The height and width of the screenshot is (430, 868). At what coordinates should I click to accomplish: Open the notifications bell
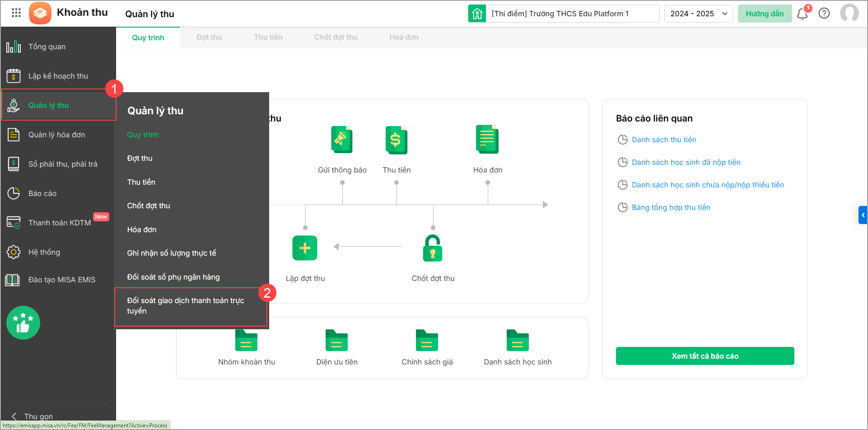[803, 14]
